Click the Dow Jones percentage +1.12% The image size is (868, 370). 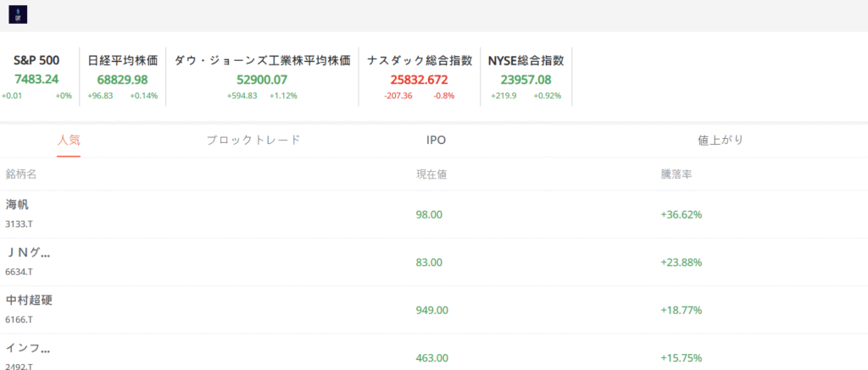click(x=283, y=96)
